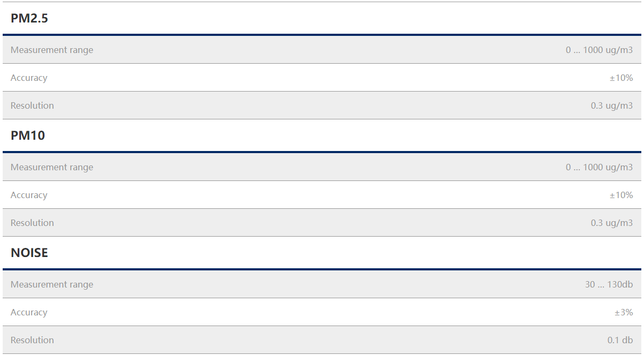The image size is (644, 355).
Task: Click the PM2.5 section heading
Action: pyautogui.click(x=29, y=18)
